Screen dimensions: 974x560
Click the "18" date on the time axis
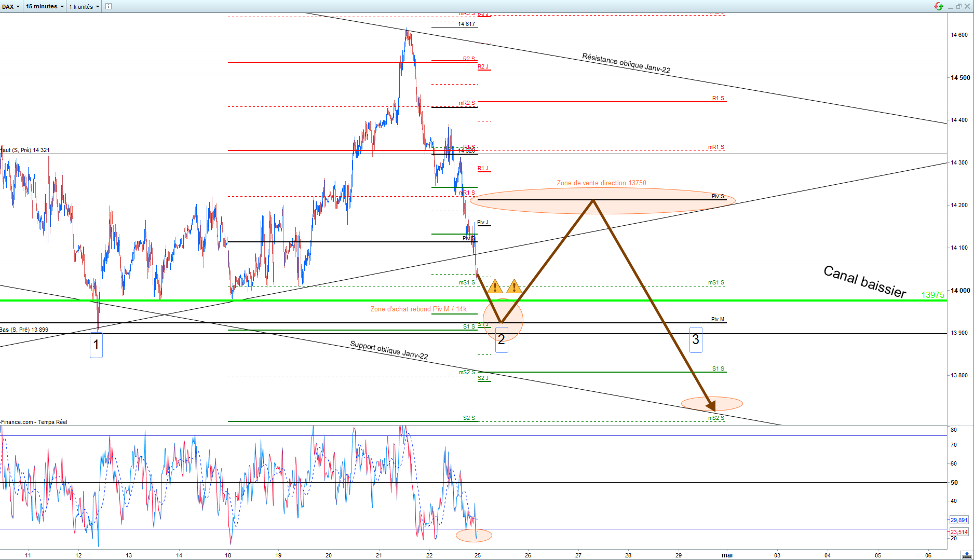point(228,555)
